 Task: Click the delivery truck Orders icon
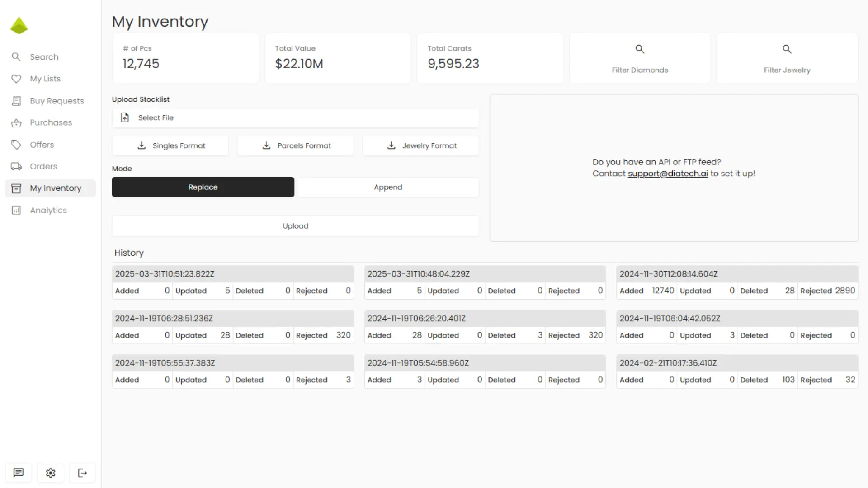click(16, 166)
